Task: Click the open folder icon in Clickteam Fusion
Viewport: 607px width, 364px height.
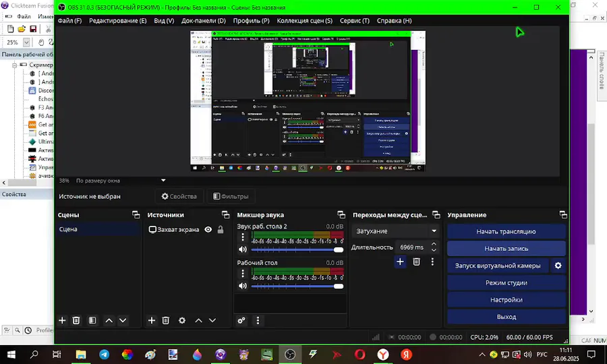Action: click(22, 29)
